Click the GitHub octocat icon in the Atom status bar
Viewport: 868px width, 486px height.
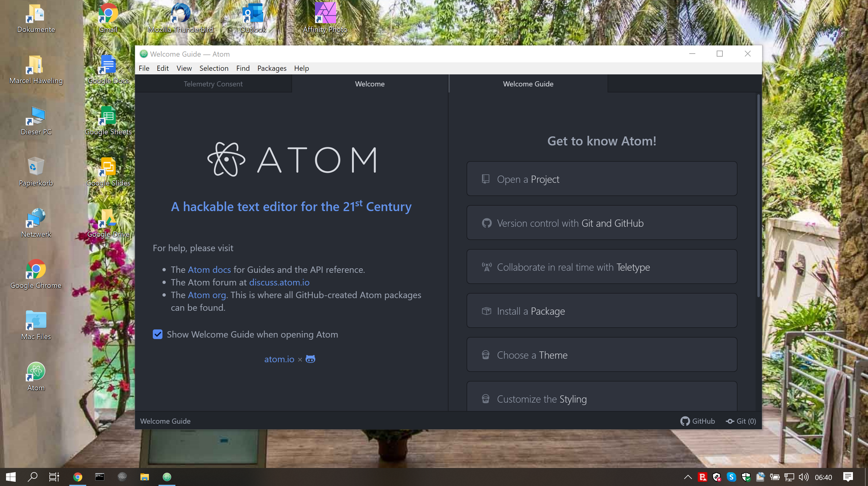(x=684, y=421)
